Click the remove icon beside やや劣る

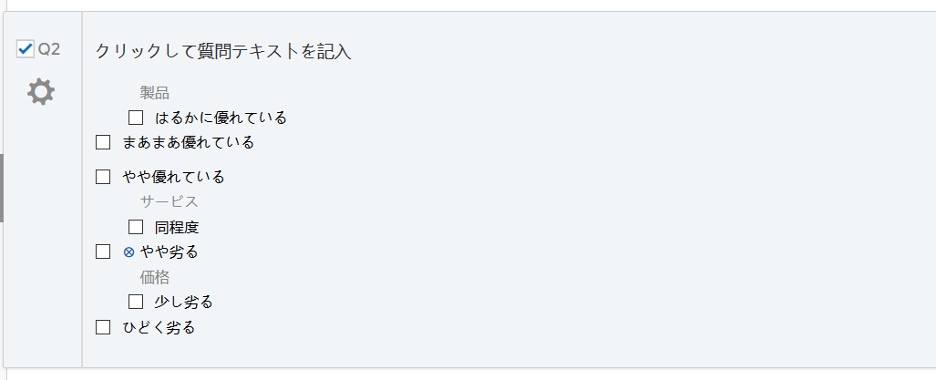click(128, 252)
